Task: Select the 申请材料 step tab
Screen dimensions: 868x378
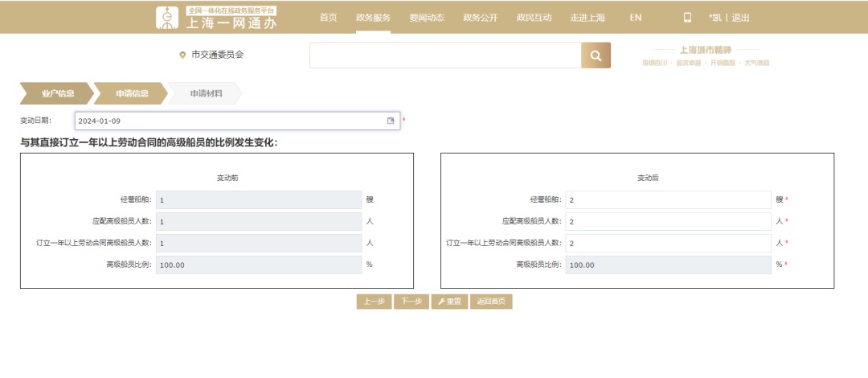Action: click(x=206, y=93)
